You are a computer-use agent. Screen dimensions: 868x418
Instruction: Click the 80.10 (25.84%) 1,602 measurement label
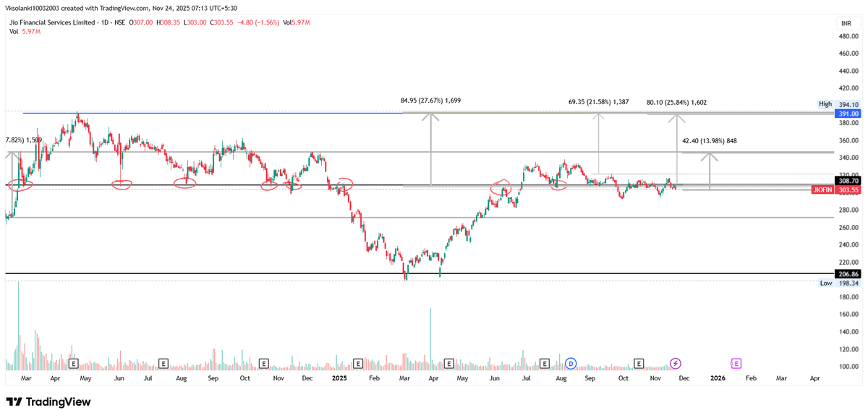click(x=676, y=103)
